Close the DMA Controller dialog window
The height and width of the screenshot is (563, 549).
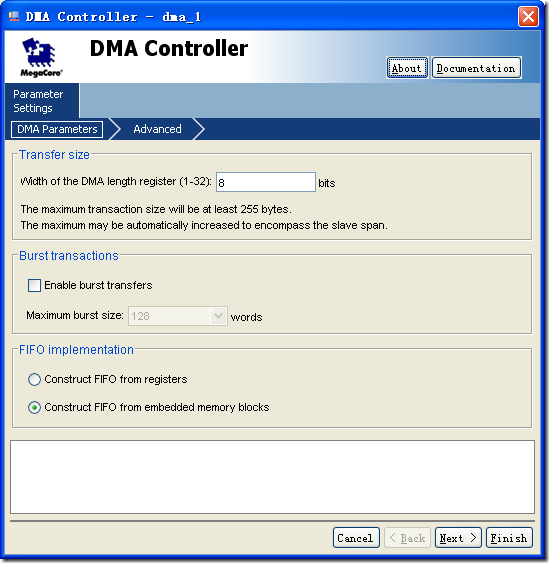528,17
